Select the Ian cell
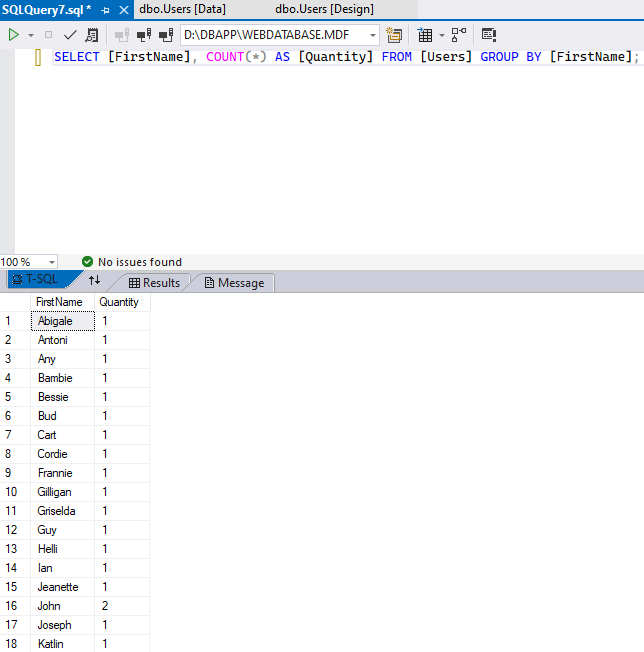The image size is (644, 652). tap(63, 568)
